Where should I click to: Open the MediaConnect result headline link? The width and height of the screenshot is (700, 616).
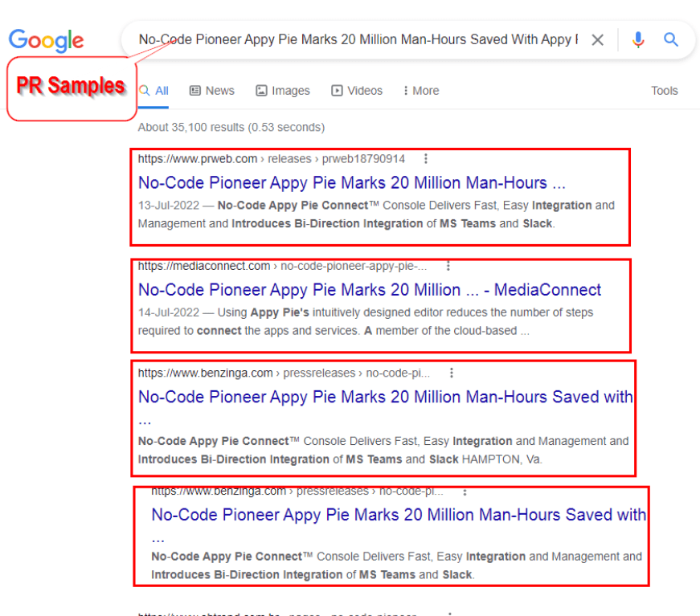(x=370, y=289)
